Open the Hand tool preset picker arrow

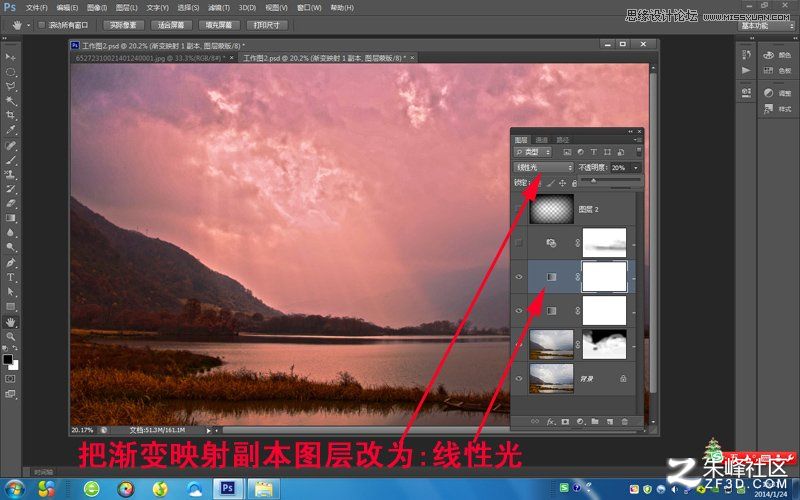pos(28,25)
